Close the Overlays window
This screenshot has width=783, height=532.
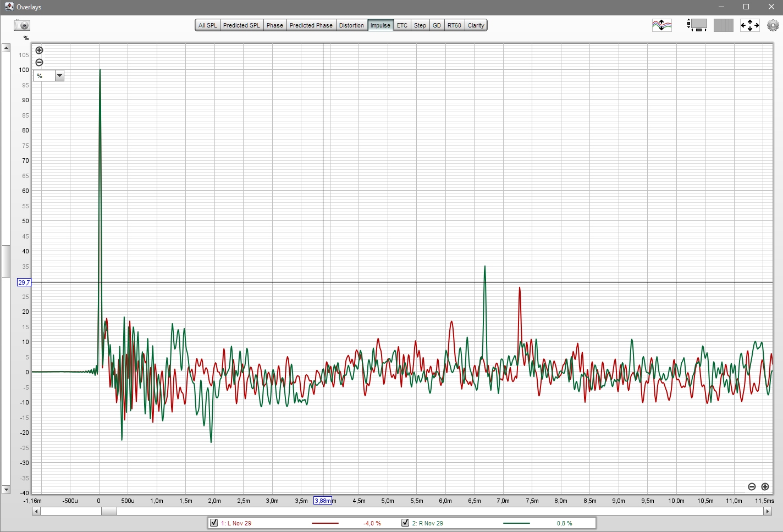[x=771, y=7]
